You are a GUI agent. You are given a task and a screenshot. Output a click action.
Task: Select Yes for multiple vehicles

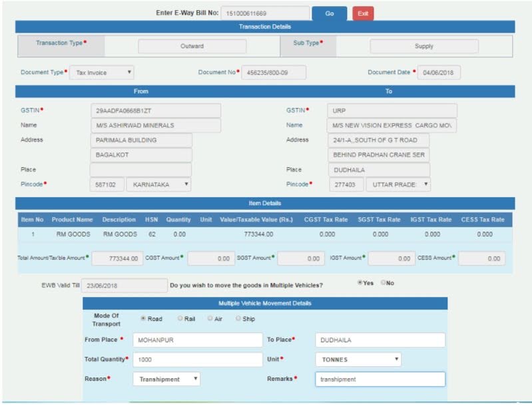tap(360, 283)
